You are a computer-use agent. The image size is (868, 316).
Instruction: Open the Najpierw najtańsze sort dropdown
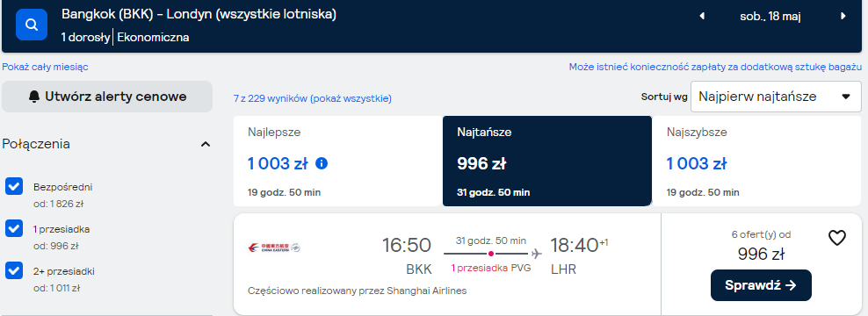[x=776, y=97]
